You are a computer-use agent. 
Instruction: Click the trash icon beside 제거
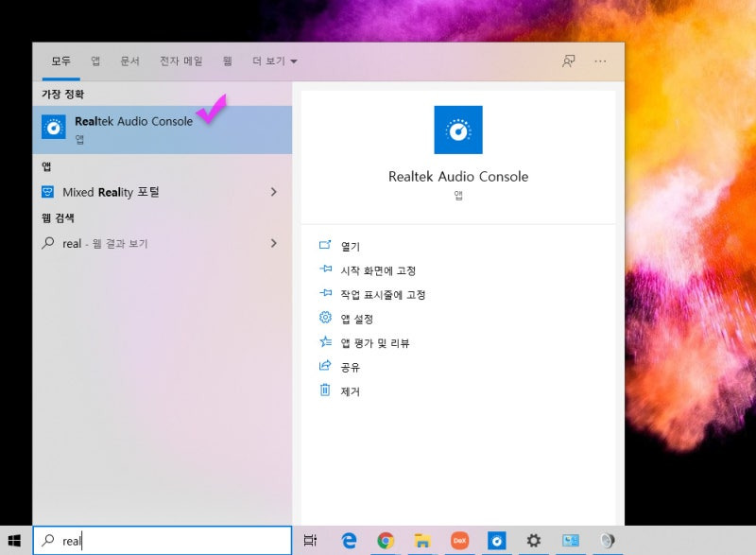[x=325, y=390]
